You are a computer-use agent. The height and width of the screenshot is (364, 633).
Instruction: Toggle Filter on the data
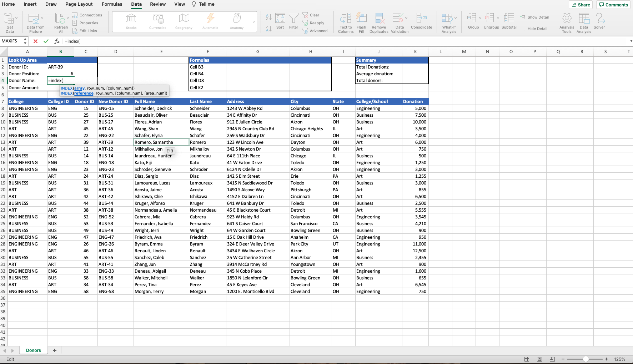293,21
